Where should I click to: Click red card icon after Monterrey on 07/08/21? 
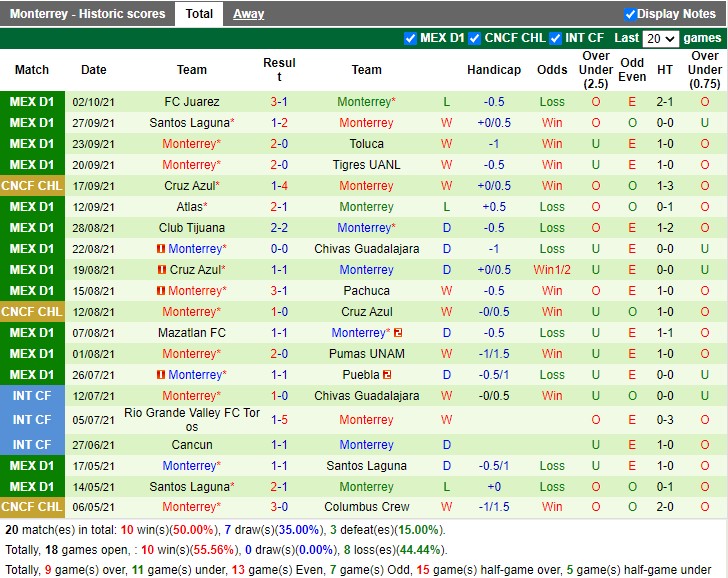pyautogui.click(x=398, y=333)
